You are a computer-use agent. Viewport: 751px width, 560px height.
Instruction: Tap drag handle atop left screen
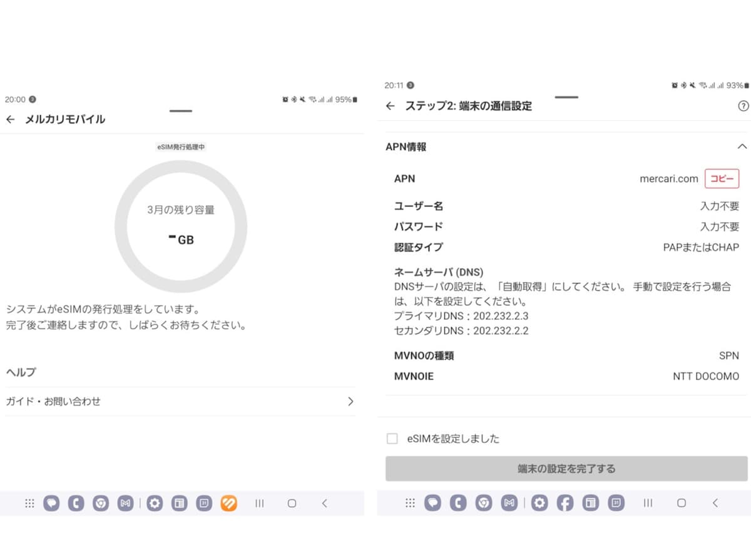(181, 111)
